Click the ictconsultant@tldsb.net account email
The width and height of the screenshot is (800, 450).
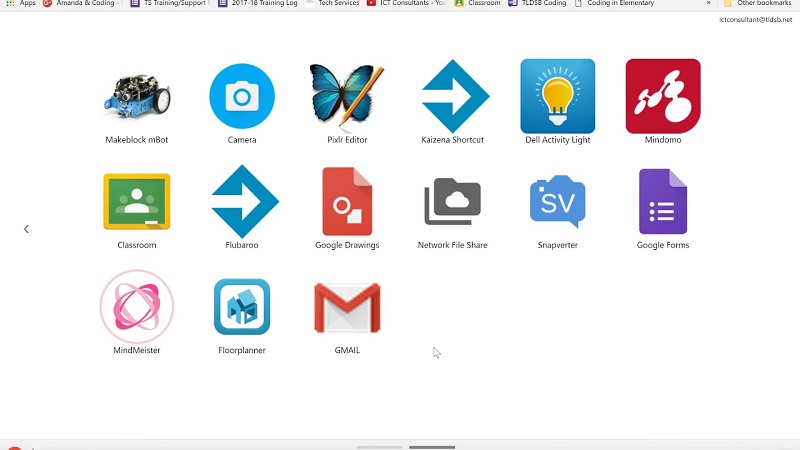click(756, 19)
